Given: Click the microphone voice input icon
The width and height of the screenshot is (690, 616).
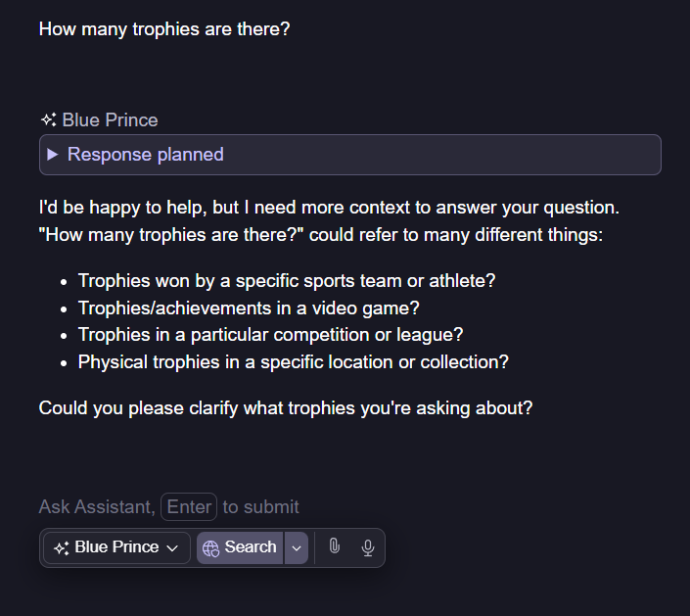Looking at the screenshot, I should (368, 547).
